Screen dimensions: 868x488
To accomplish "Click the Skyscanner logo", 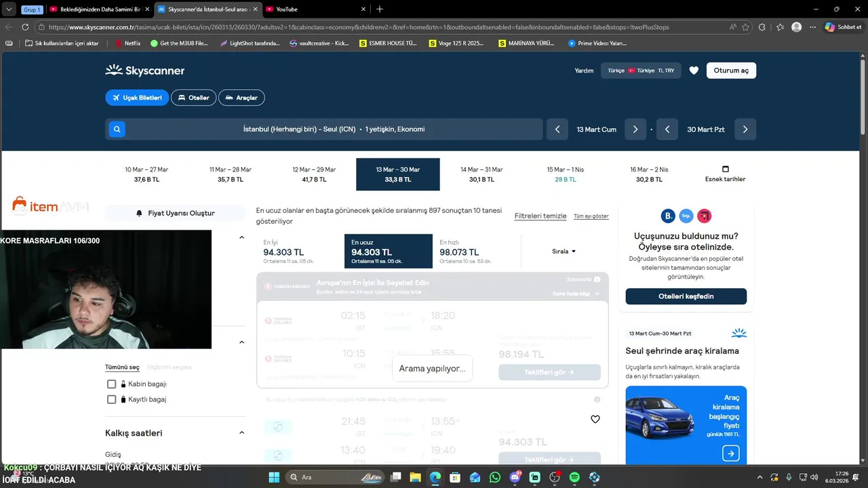I will (x=144, y=70).
